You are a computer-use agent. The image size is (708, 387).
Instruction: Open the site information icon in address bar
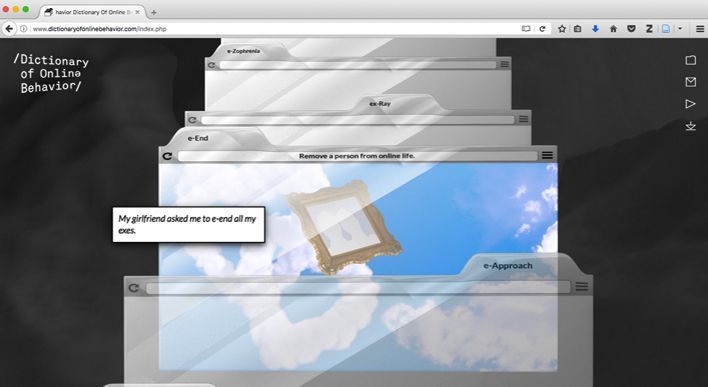click(x=23, y=29)
